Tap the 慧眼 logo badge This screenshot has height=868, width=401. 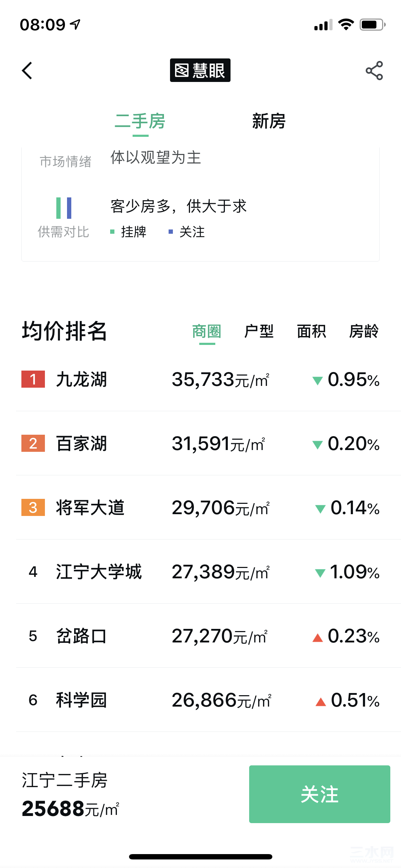coord(200,70)
